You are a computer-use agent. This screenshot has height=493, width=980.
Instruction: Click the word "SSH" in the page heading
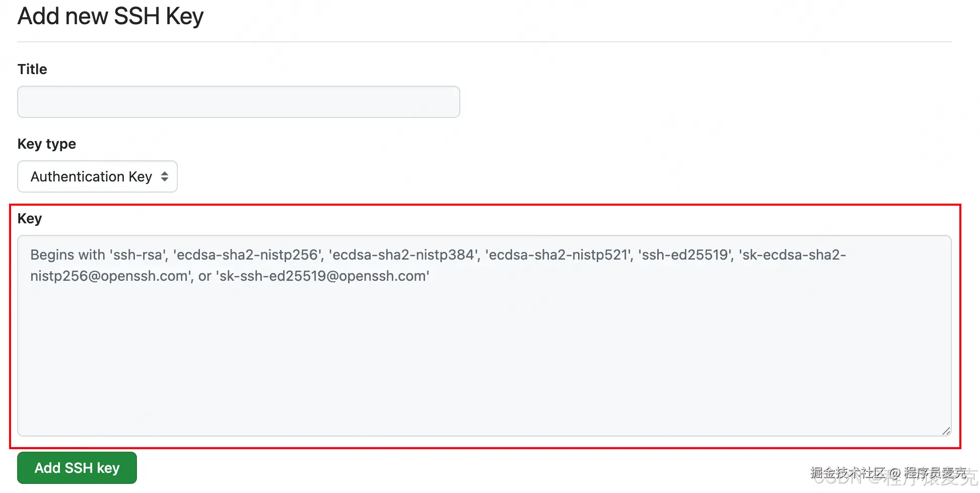pos(136,16)
